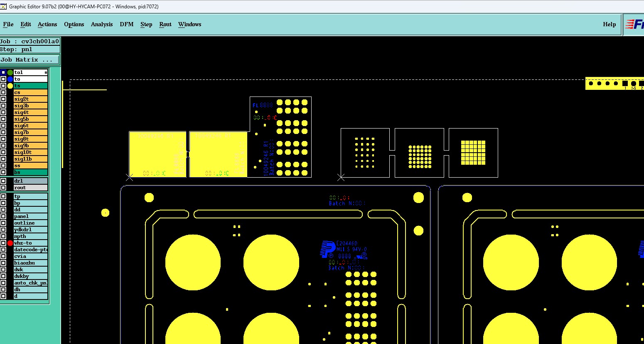Click the yellow color dot of ts layer
This screenshot has width=644, height=344.
pos(10,86)
